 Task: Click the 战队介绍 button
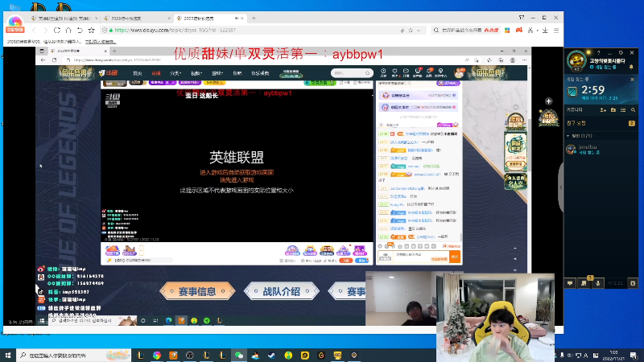click(x=281, y=291)
